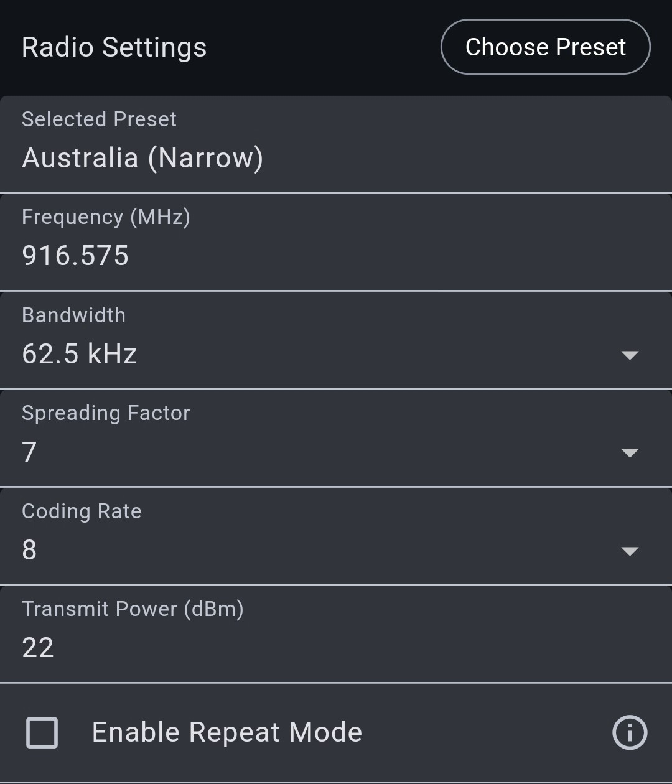This screenshot has height=784, width=672.
Task: Select the Australia (Narrow) preset field
Action: coord(142,158)
